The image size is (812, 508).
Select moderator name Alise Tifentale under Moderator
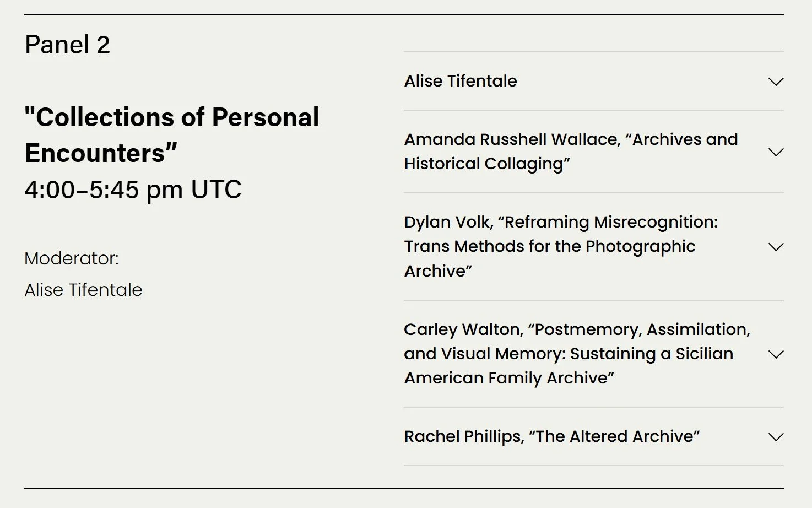83,290
